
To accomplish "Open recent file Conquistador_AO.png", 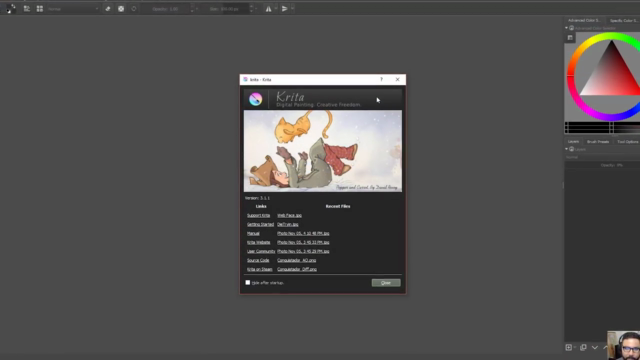I will click(297, 260).
